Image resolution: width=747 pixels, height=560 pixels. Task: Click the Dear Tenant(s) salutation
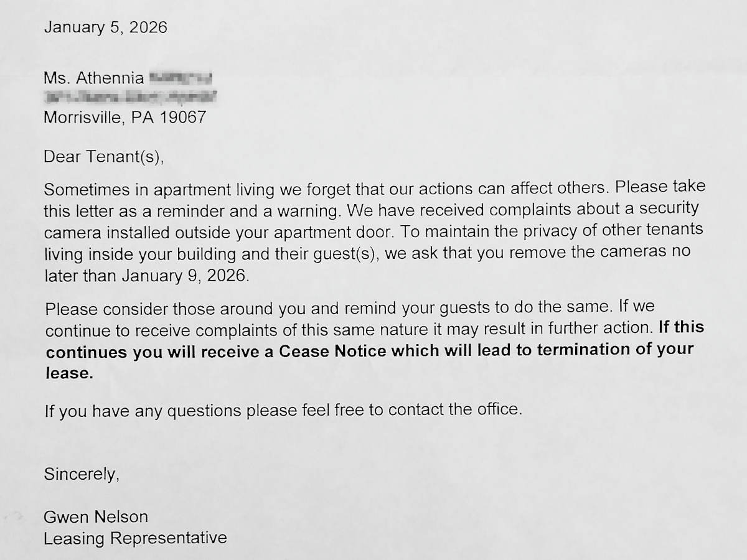[103, 157]
